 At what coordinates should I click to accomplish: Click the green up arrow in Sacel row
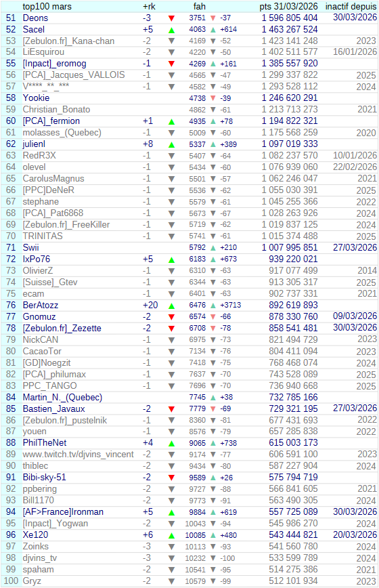(x=171, y=30)
